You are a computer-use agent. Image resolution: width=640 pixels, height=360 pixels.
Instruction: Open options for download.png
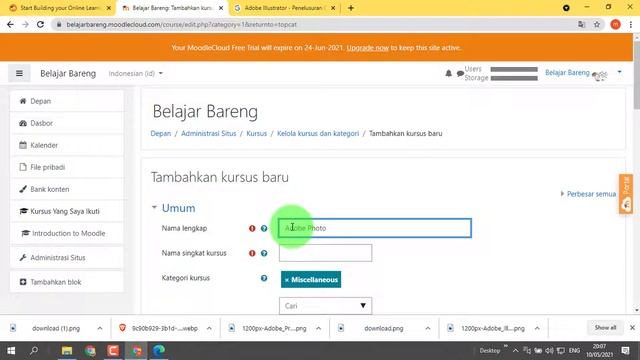(x=428, y=328)
